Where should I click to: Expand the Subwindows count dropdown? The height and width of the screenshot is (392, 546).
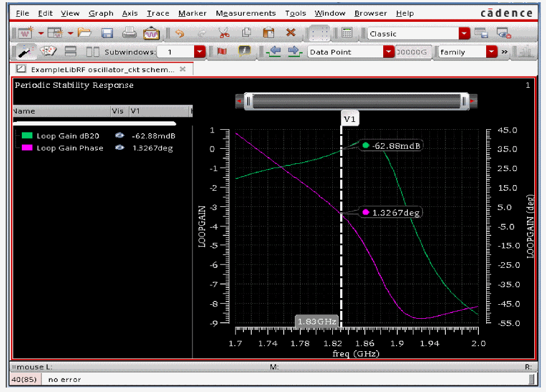200,52
